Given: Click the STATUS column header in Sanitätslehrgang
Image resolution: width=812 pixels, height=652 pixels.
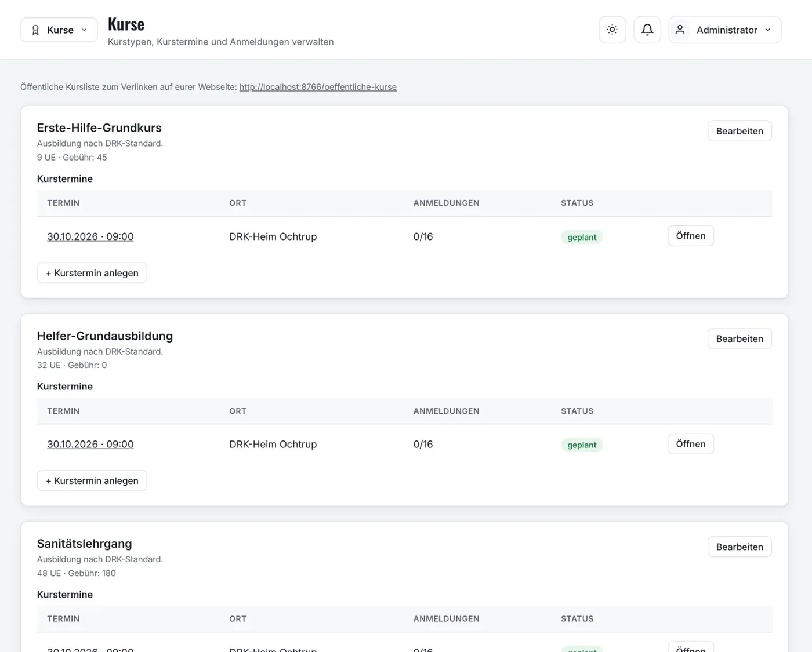Looking at the screenshot, I should pos(577,619).
